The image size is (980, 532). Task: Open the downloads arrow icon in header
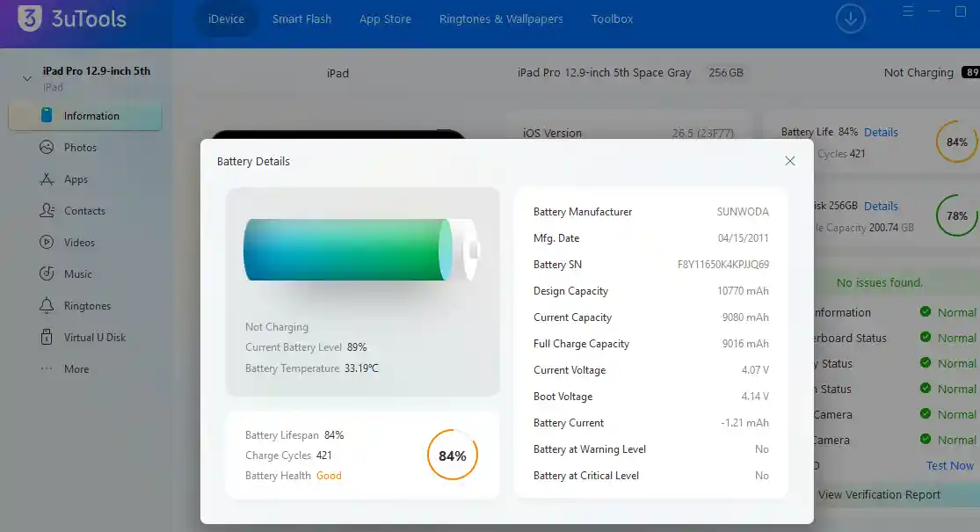[850, 18]
